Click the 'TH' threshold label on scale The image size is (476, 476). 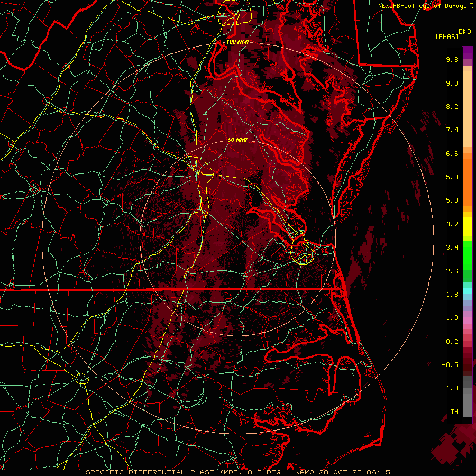pyautogui.click(x=454, y=412)
